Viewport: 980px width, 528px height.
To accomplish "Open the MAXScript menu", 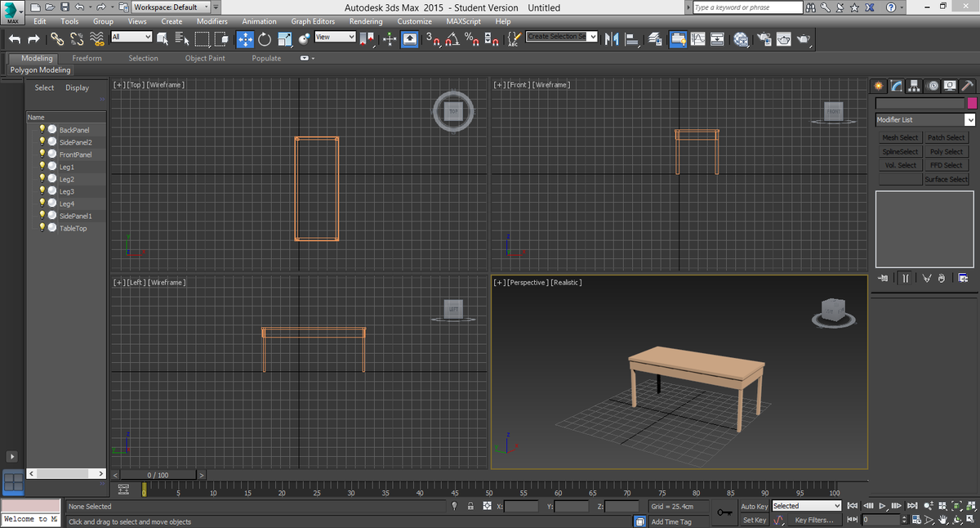I will [463, 21].
